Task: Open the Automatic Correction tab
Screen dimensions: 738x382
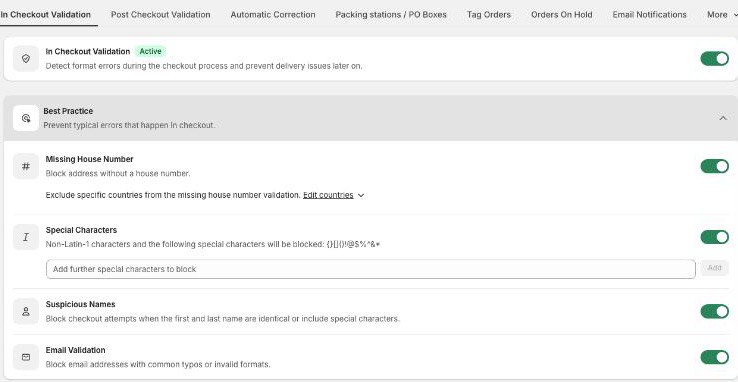Action: (x=273, y=15)
